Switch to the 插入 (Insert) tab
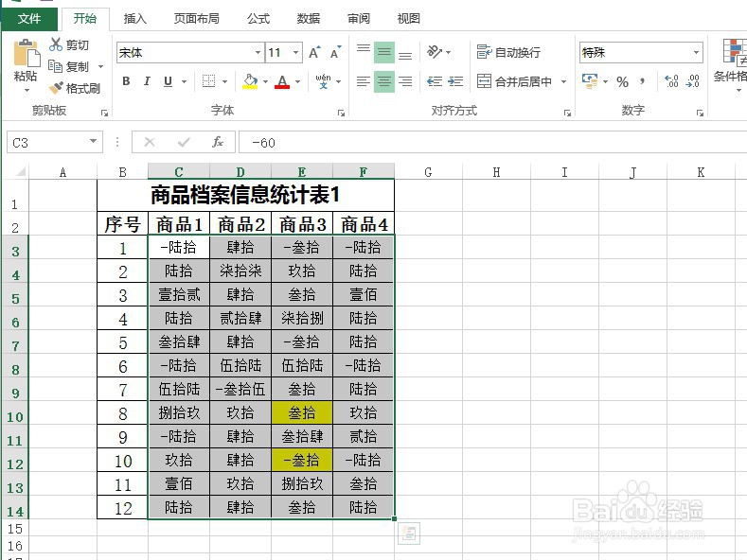The height and width of the screenshot is (560, 747). [134, 19]
